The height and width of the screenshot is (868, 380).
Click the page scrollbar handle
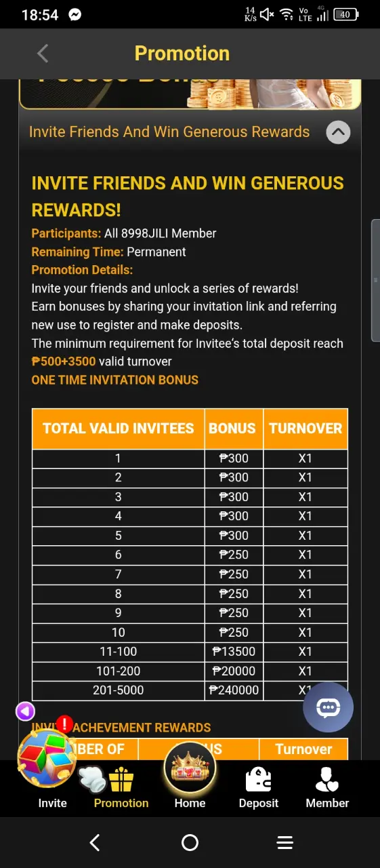[376, 281]
